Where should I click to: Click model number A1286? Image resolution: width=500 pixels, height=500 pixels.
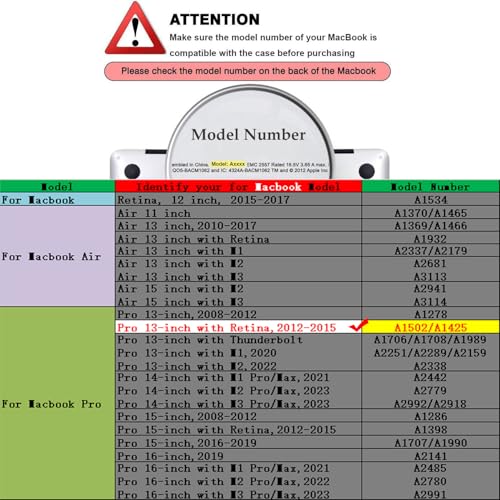(431, 416)
